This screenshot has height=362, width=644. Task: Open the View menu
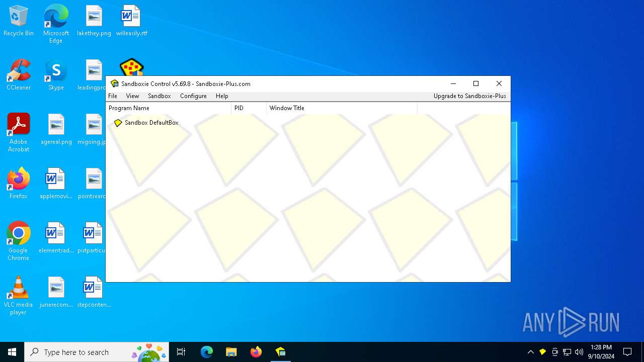pyautogui.click(x=132, y=96)
